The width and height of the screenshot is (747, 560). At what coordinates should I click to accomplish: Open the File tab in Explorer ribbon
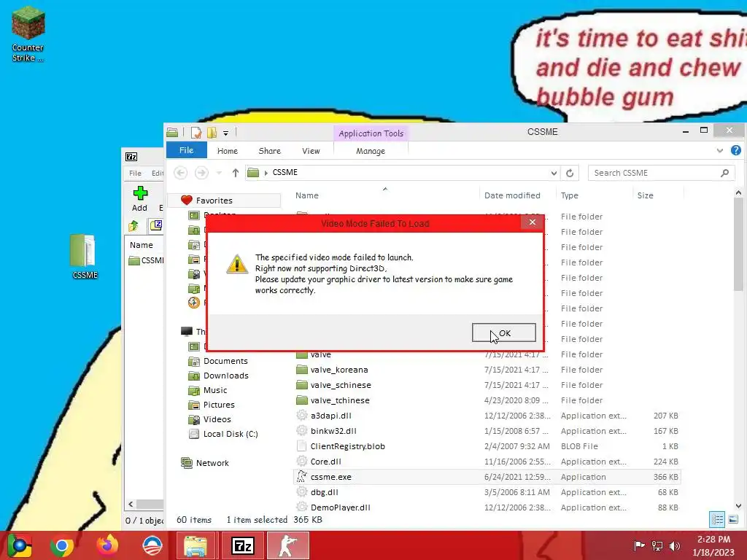click(x=186, y=150)
